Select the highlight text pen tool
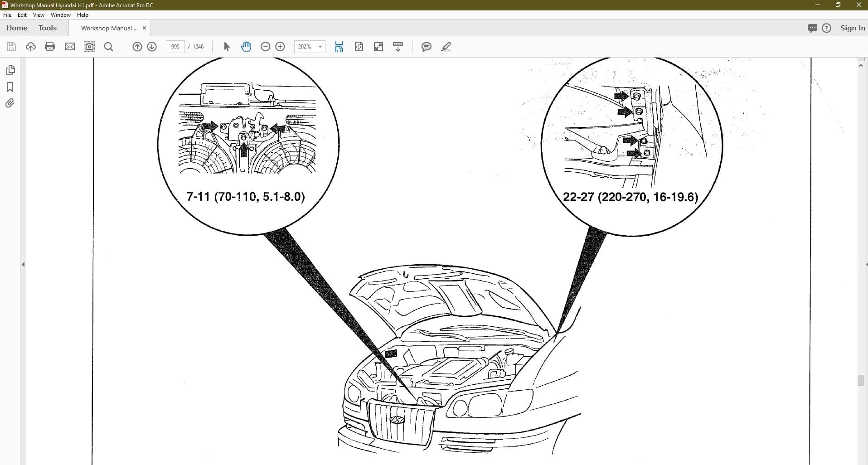 click(x=446, y=47)
